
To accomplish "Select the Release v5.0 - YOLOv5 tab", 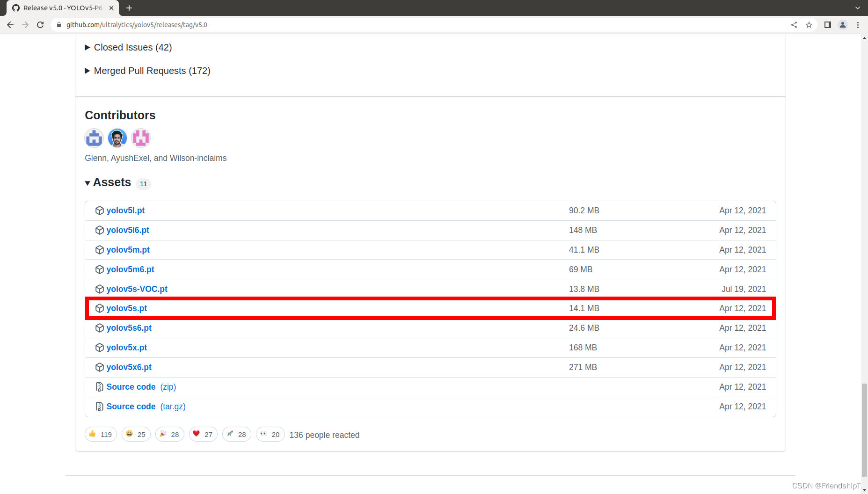I will coord(63,8).
